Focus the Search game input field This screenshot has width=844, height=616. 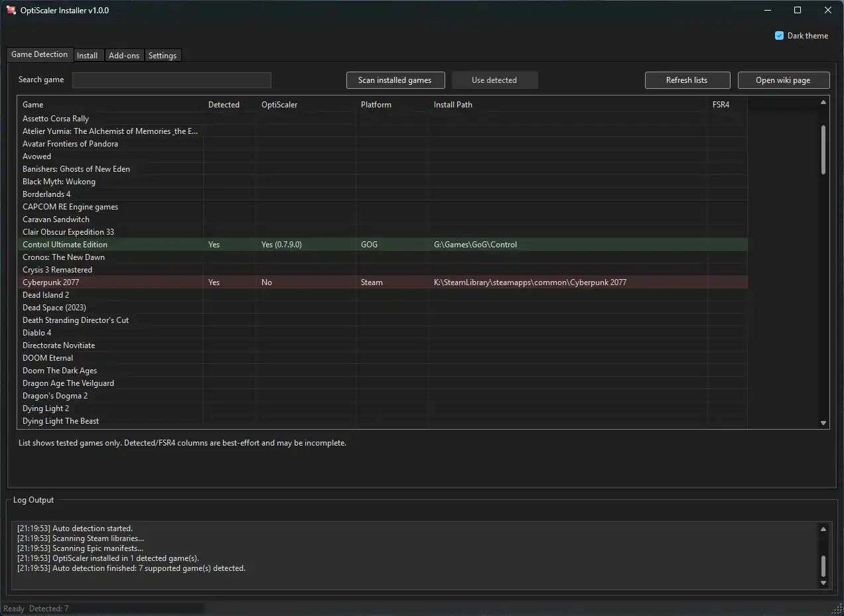pos(172,80)
